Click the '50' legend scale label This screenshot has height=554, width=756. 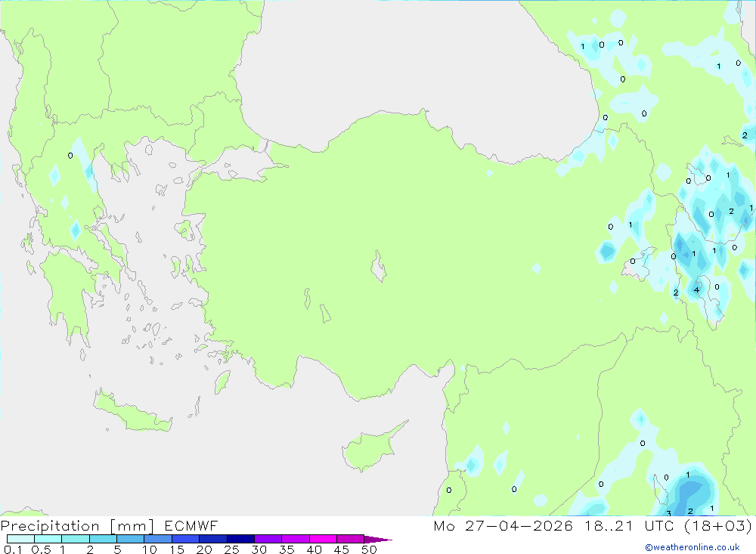point(369,549)
